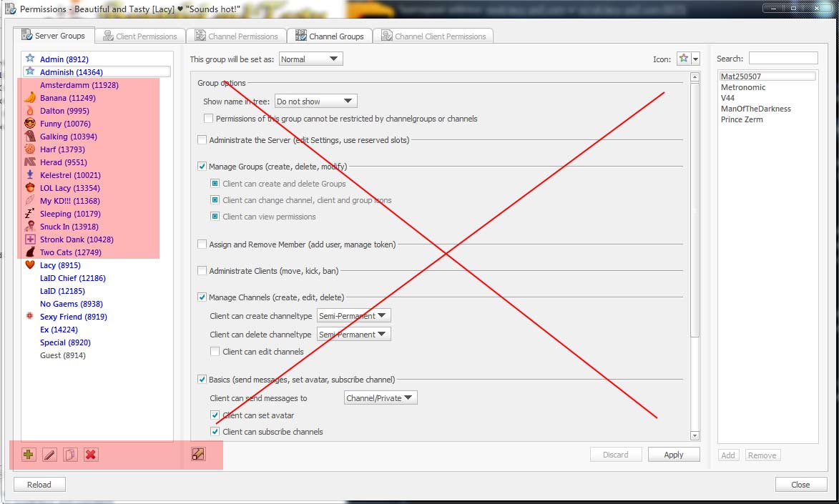Select the Banana group icon
This screenshot has width=839, height=504.
tap(30, 98)
